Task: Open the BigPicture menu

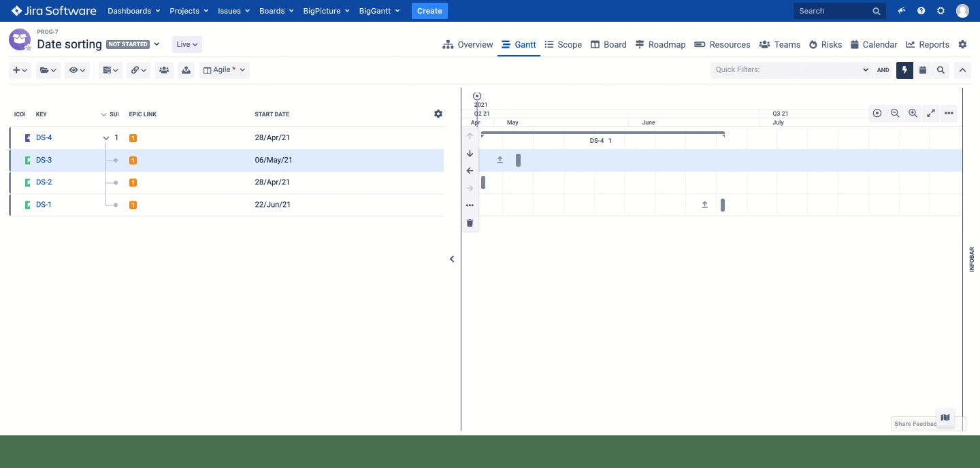Action: tap(326, 11)
